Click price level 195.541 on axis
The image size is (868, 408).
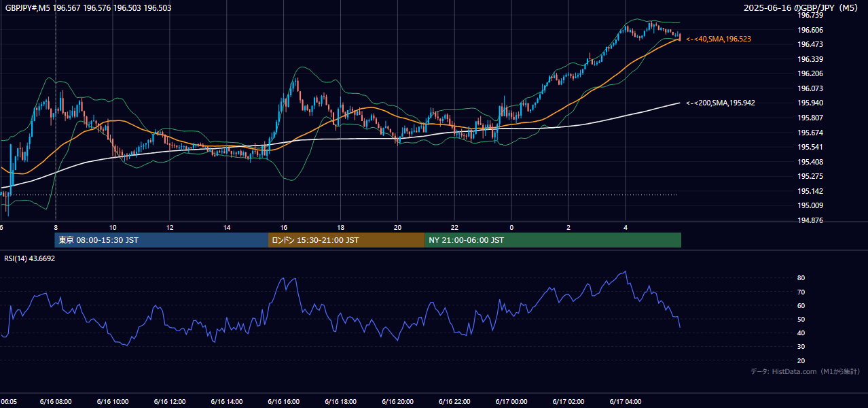(811, 147)
